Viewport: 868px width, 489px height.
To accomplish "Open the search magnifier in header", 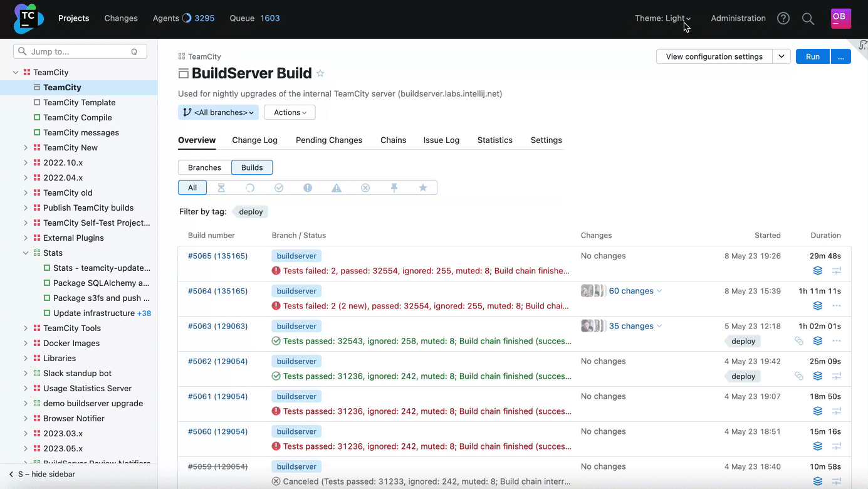I will pos(808,19).
